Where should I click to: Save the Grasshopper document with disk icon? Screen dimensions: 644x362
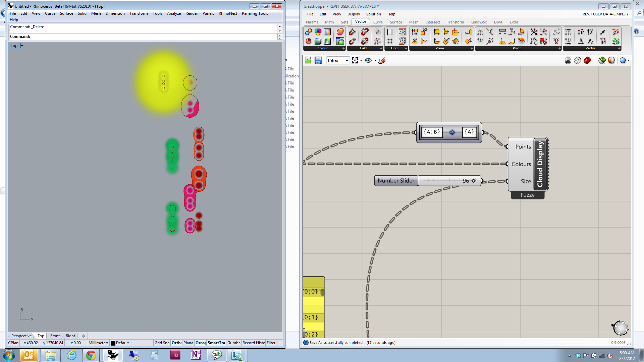pos(318,60)
